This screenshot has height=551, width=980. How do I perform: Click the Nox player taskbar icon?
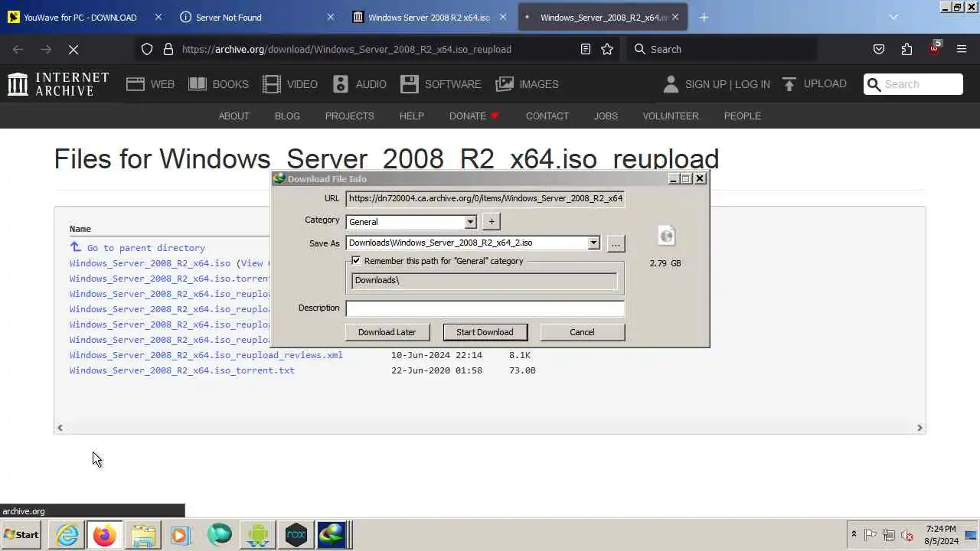click(x=296, y=535)
